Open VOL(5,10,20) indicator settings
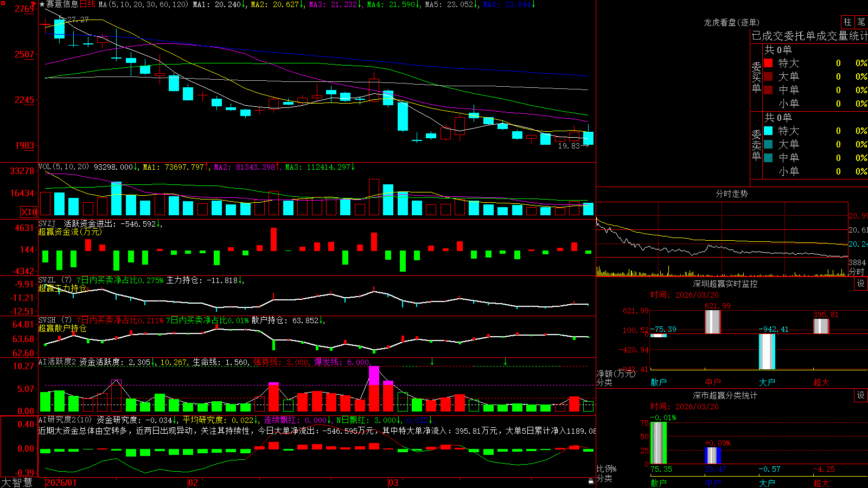This screenshot has height=488, width=868. tap(64, 167)
